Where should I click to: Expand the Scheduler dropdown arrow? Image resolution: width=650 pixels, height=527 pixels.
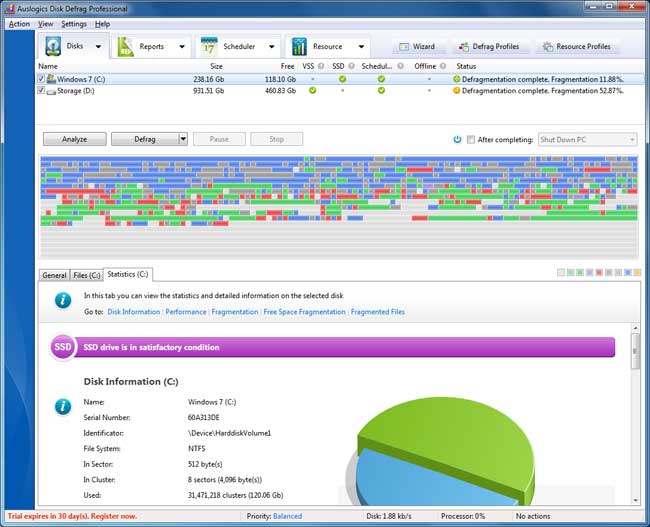pyautogui.click(x=272, y=46)
